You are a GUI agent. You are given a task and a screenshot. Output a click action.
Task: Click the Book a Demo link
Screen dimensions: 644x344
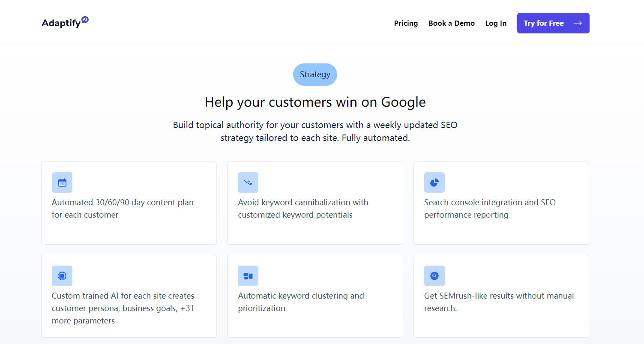click(x=451, y=23)
